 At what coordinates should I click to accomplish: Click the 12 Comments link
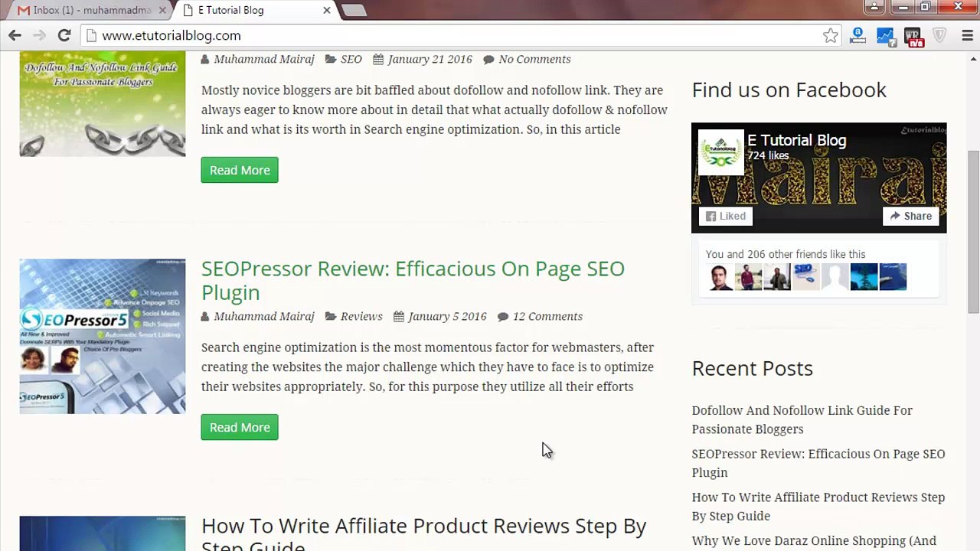[x=547, y=316]
